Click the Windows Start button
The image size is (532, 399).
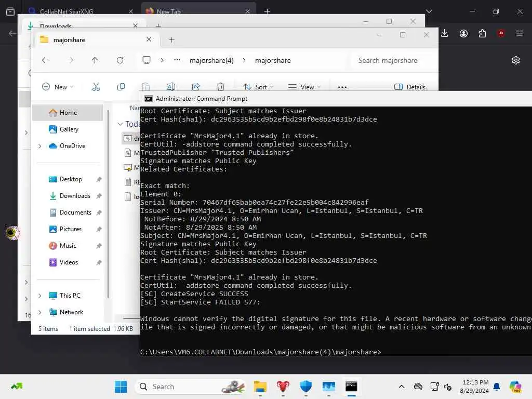point(121,387)
